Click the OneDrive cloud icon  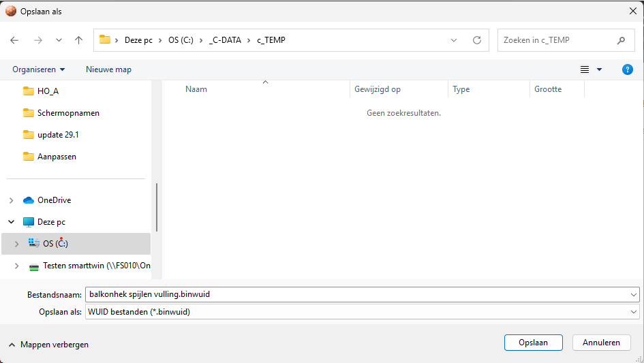[29, 200]
